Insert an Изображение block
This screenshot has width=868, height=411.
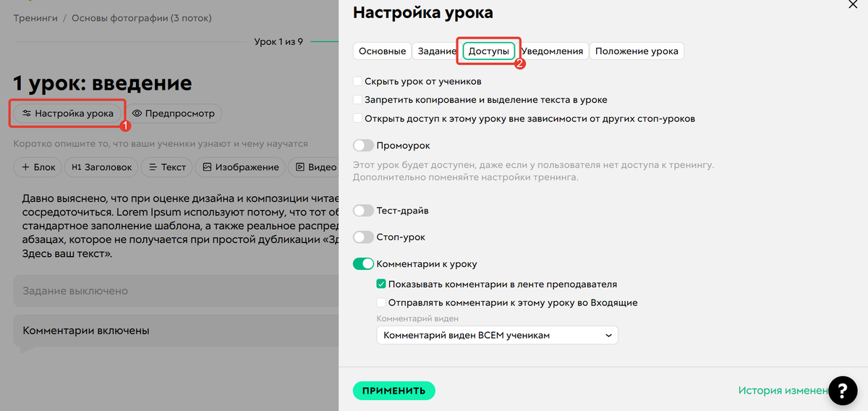click(240, 167)
